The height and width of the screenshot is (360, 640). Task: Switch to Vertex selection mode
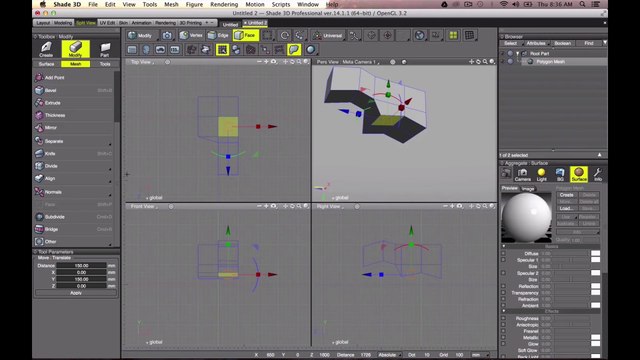(x=191, y=36)
